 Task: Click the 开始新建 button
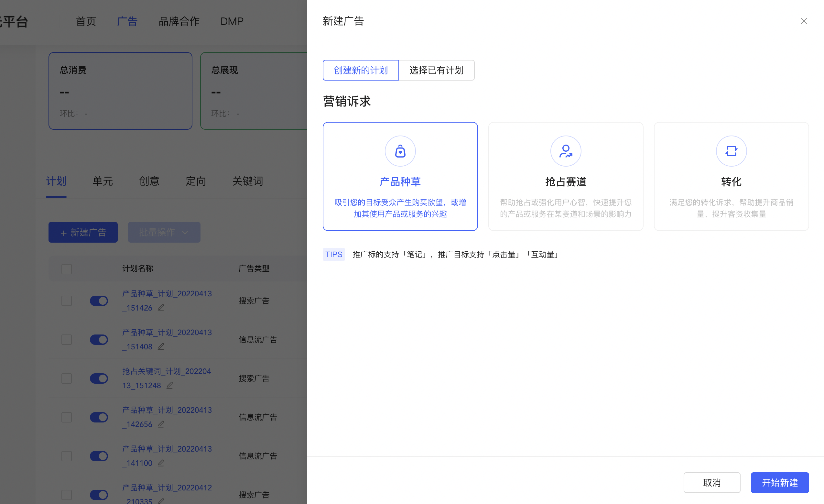(x=780, y=483)
